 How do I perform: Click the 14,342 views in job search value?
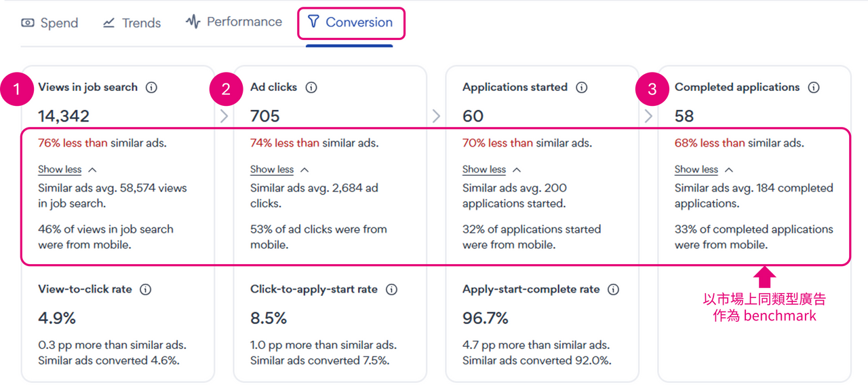pos(64,116)
